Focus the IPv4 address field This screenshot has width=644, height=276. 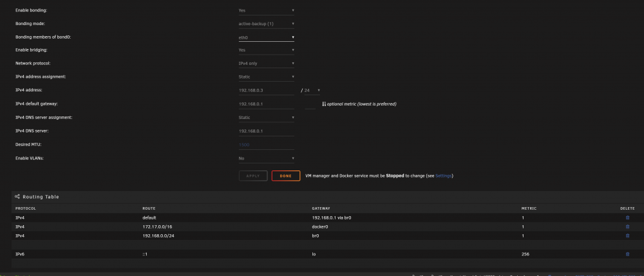[x=266, y=90]
